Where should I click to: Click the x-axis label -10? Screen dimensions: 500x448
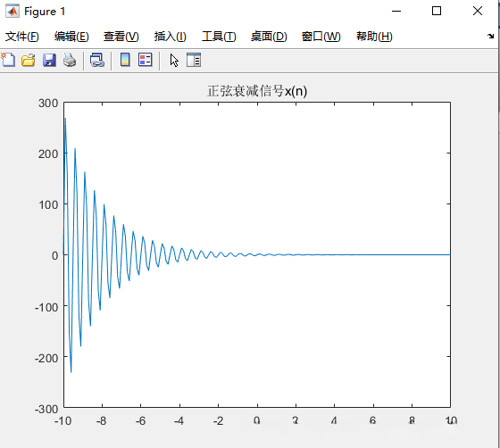[x=62, y=421]
